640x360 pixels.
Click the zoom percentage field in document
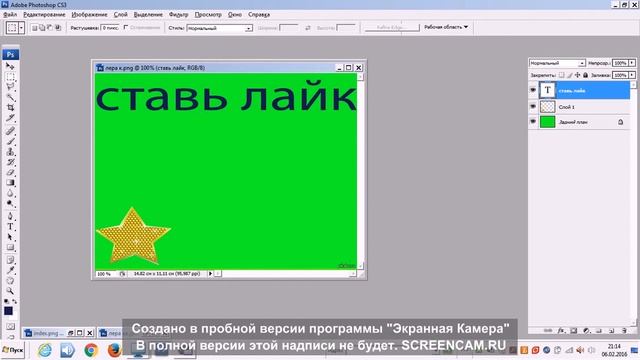(x=106, y=274)
